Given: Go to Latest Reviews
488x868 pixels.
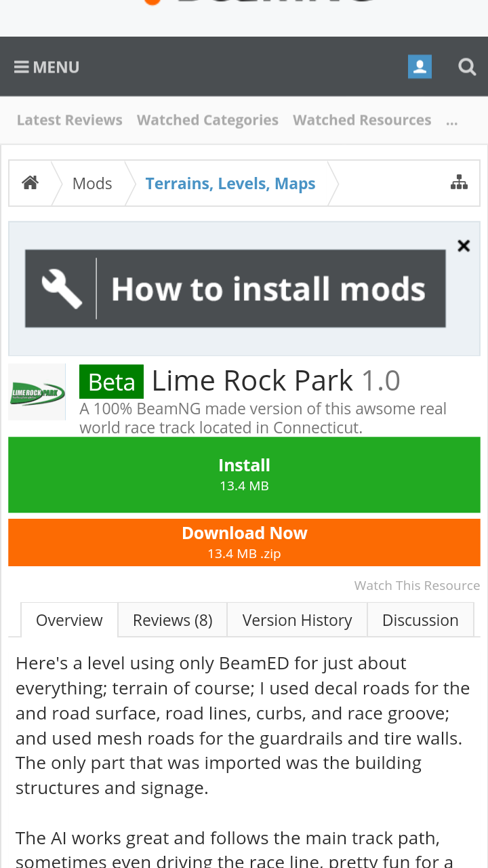Looking at the screenshot, I should click(x=70, y=120).
